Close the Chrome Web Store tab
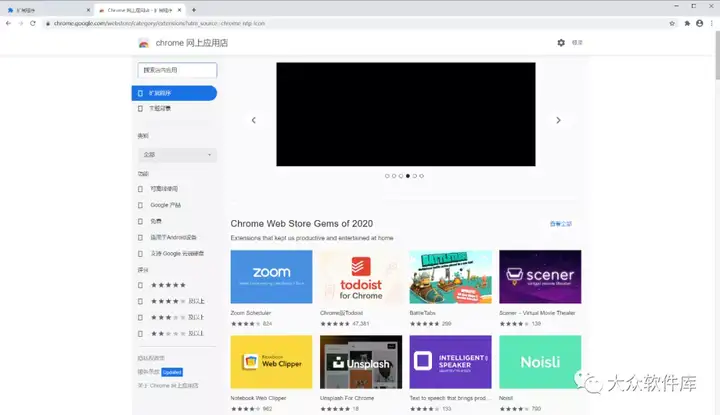The width and height of the screenshot is (720, 415). point(180,10)
